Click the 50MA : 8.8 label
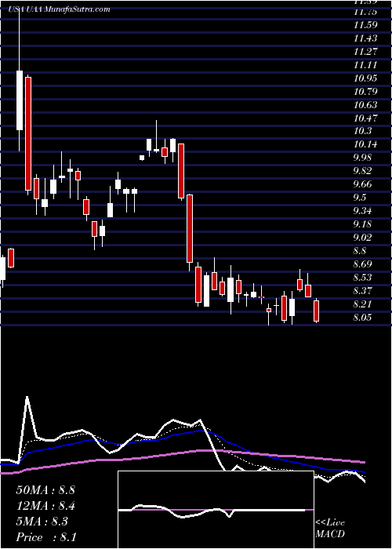The width and height of the screenshot is (392, 549). click(45, 490)
